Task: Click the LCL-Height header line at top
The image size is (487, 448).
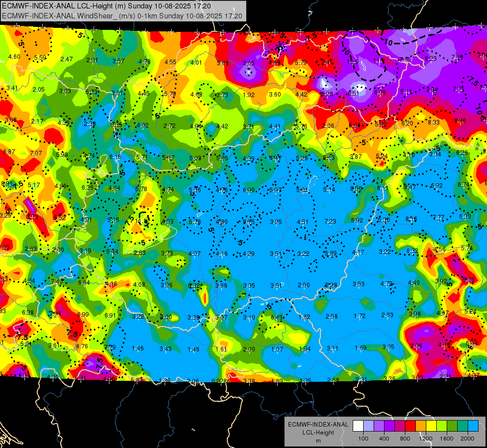Action: [106, 6]
